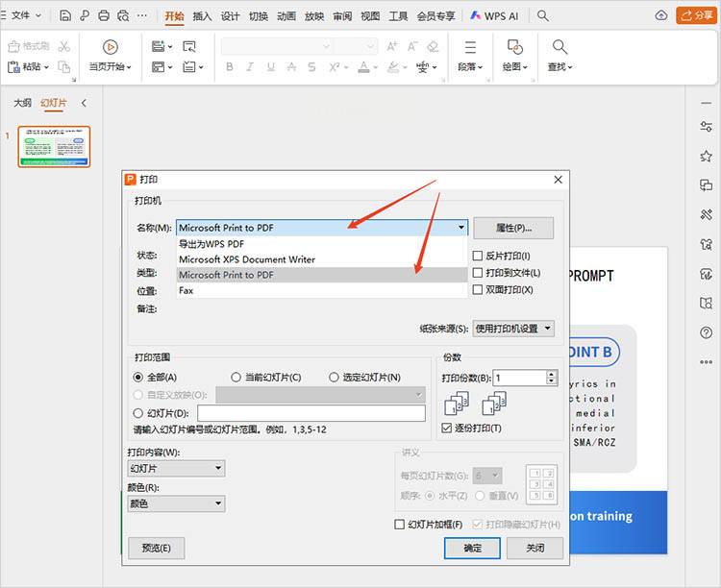This screenshot has width=721, height=588.
Task: Select the 当前幻灯片 radio button
Action: pos(236,378)
